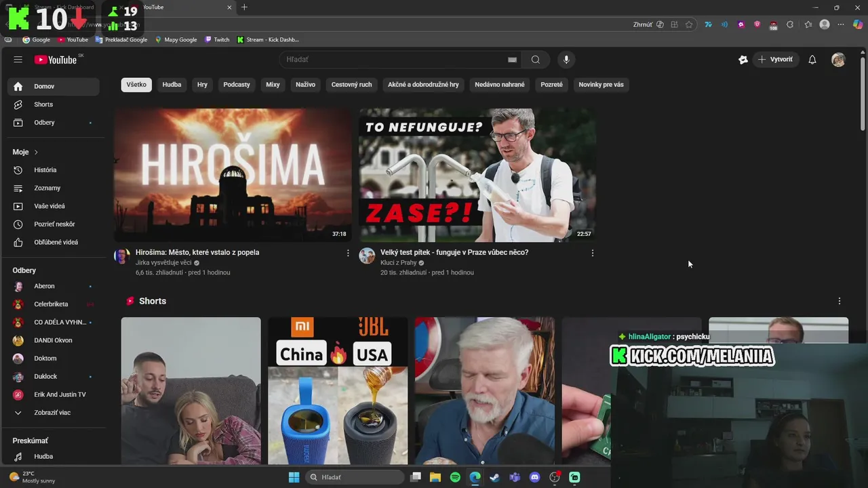868x488 pixels.
Task: Open more options for Velký test pítek video
Action: tap(593, 253)
